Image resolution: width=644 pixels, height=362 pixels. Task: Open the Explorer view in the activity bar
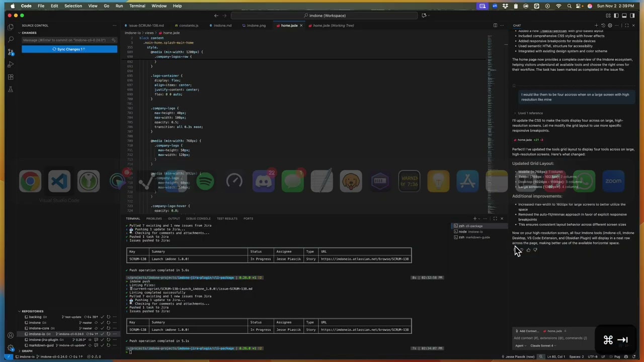click(11, 27)
